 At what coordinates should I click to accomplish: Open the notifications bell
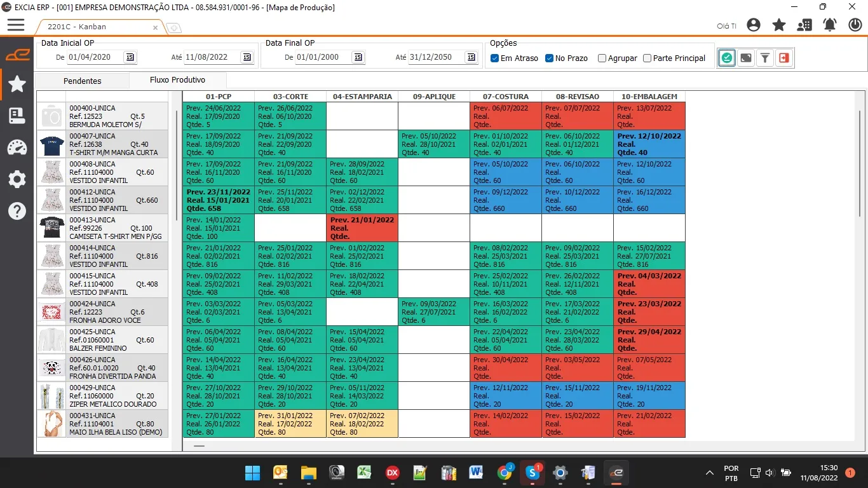tap(830, 25)
